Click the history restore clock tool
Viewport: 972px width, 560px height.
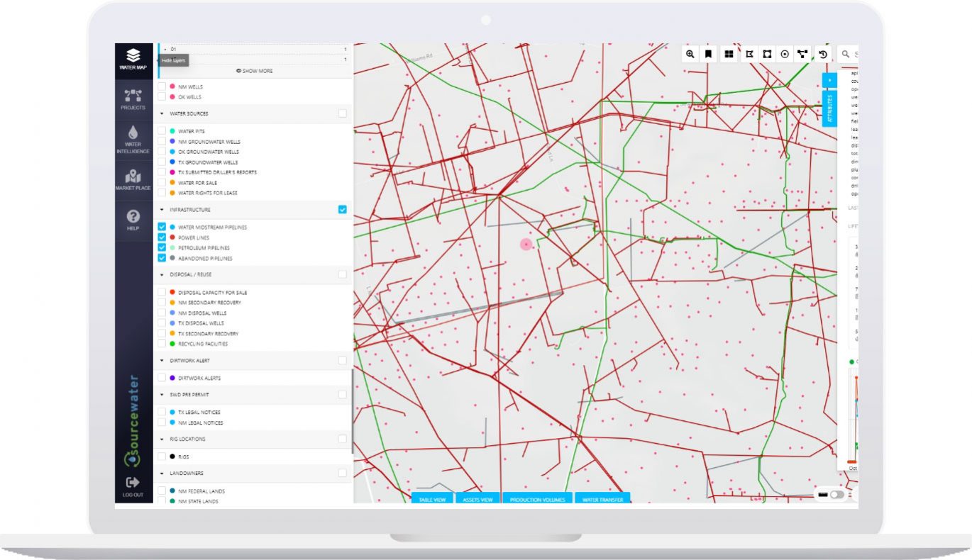click(x=823, y=54)
